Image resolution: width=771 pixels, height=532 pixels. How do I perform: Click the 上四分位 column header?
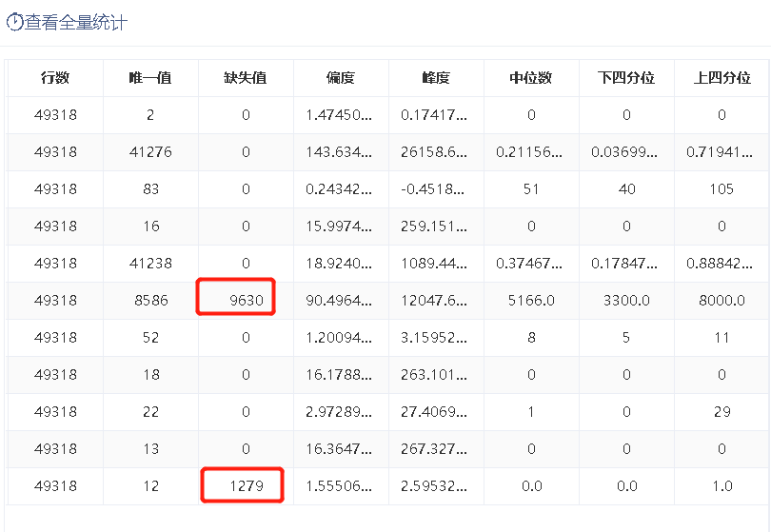point(722,78)
